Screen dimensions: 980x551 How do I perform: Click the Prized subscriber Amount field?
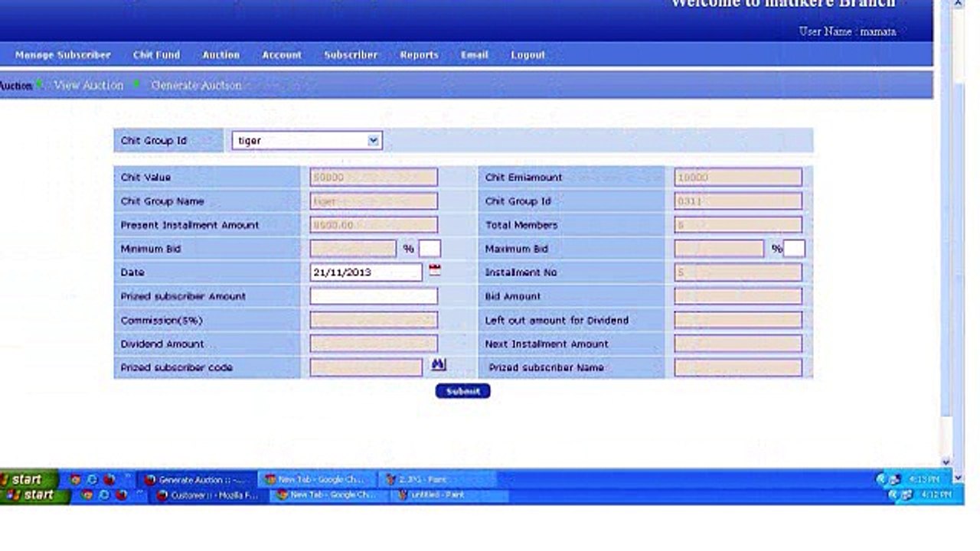(x=374, y=296)
